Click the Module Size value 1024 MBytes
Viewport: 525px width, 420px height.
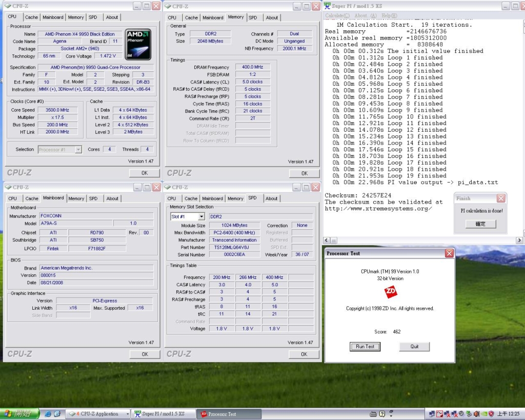pyautogui.click(x=234, y=226)
